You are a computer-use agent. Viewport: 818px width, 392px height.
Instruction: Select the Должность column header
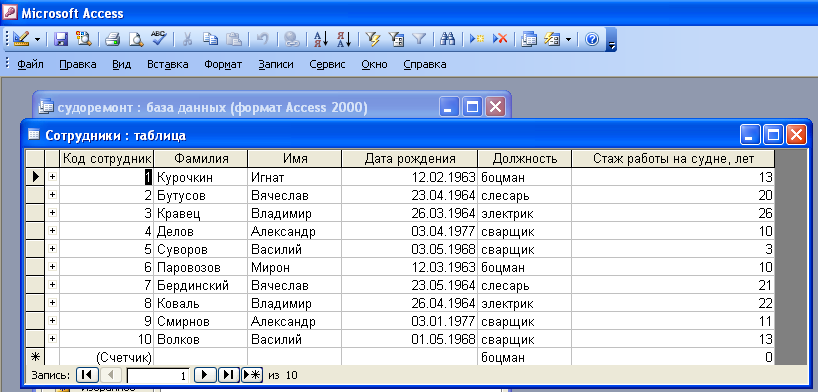524,159
